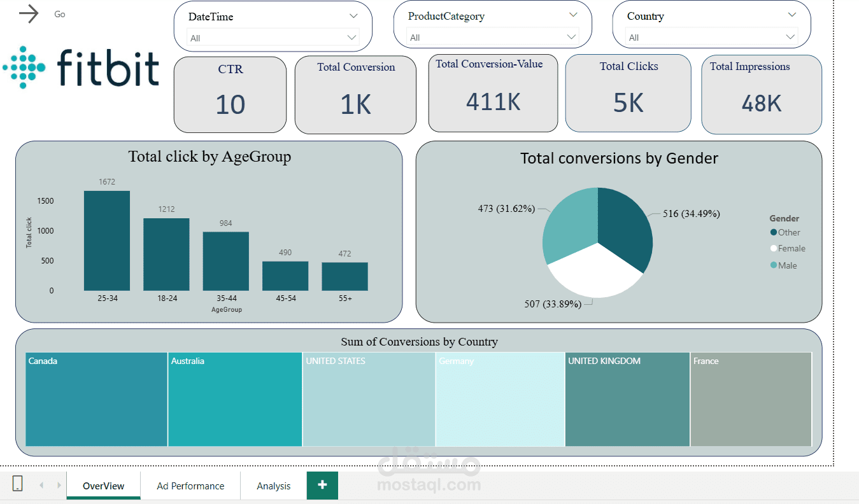The height and width of the screenshot is (504, 859).
Task: Click the 'Sum of Conversions by Country' title
Action: [x=419, y=342]
